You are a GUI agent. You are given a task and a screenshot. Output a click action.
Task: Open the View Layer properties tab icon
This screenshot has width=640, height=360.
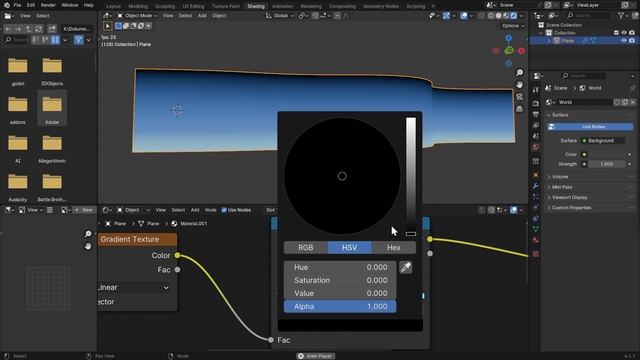536,125
